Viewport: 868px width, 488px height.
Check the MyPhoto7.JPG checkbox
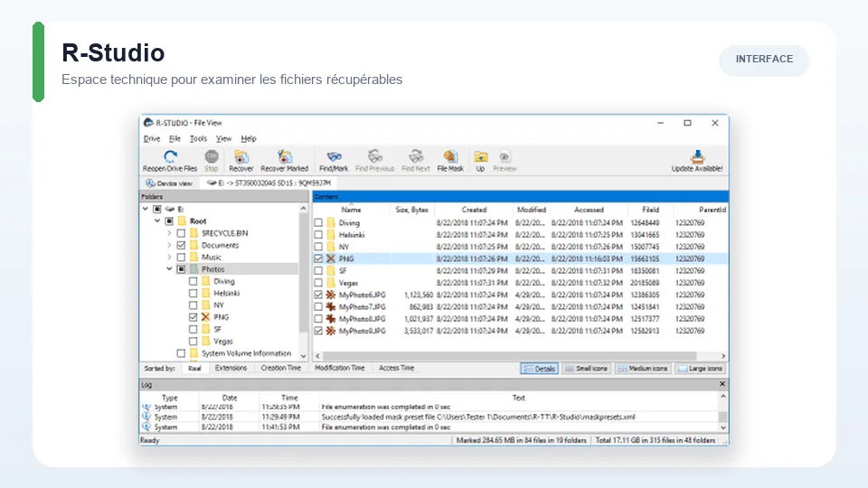click(318, 306)
